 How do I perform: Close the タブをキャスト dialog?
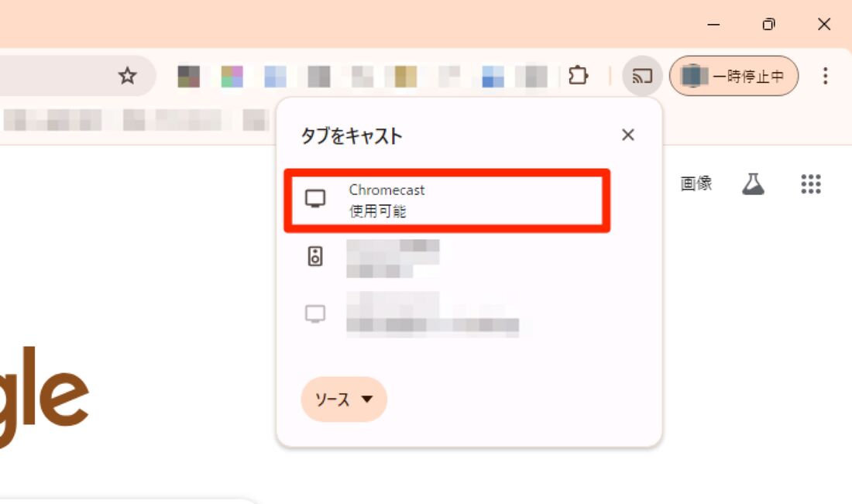tap(627, 135)
